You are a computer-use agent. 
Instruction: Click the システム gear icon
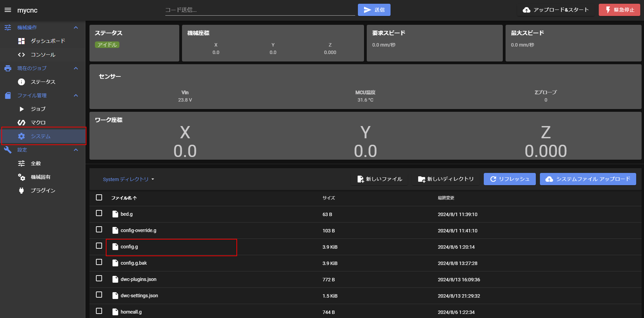click(x=21, y=136)
